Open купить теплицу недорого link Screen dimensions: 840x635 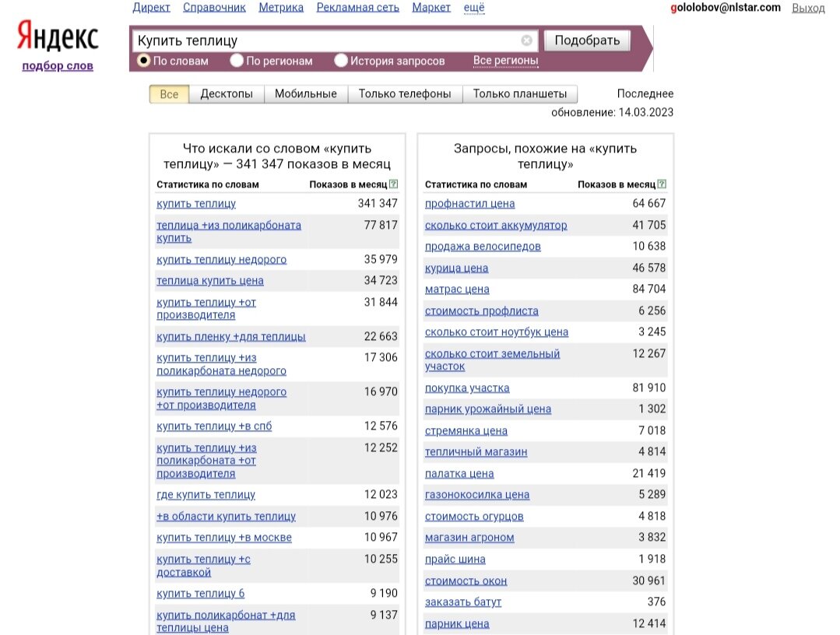coord(221,259)
